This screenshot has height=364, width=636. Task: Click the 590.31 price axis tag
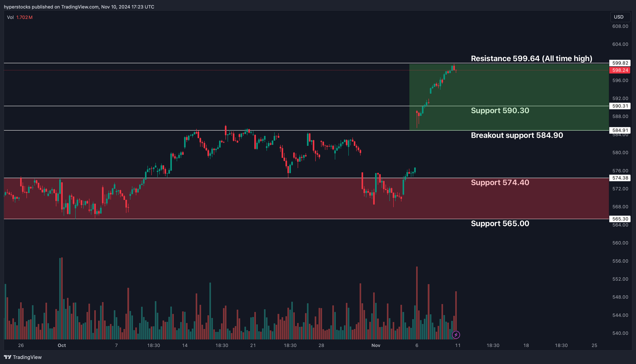pyautogui.click(x=620, y=106)
